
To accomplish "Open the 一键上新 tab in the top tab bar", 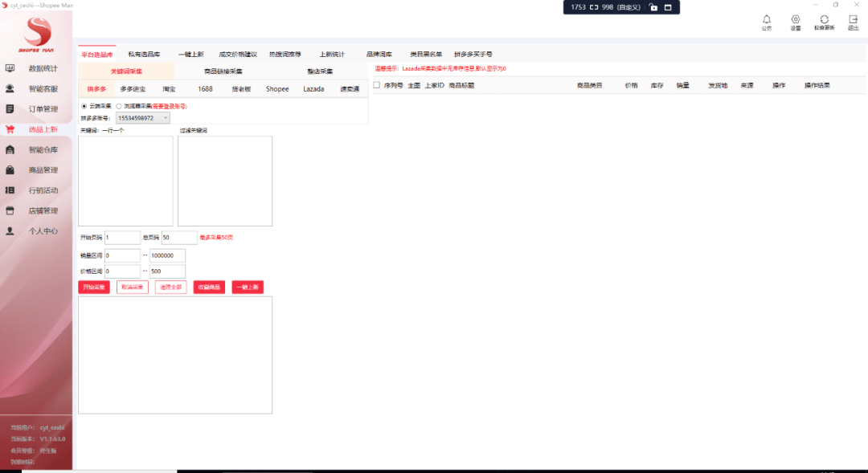I will pyautogui.click(x=191, y=55).
